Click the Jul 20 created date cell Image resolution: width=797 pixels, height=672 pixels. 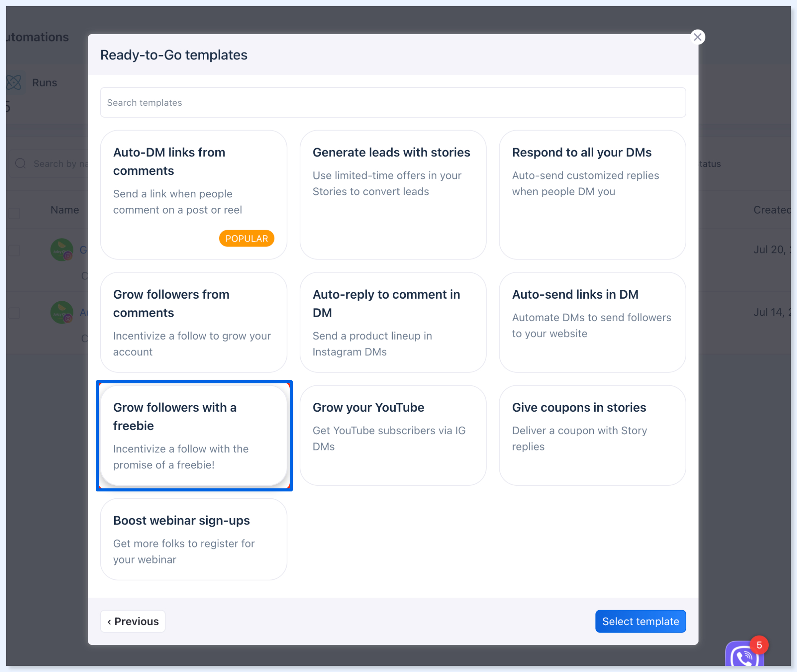pyautogui.click(x=772, y=250)
